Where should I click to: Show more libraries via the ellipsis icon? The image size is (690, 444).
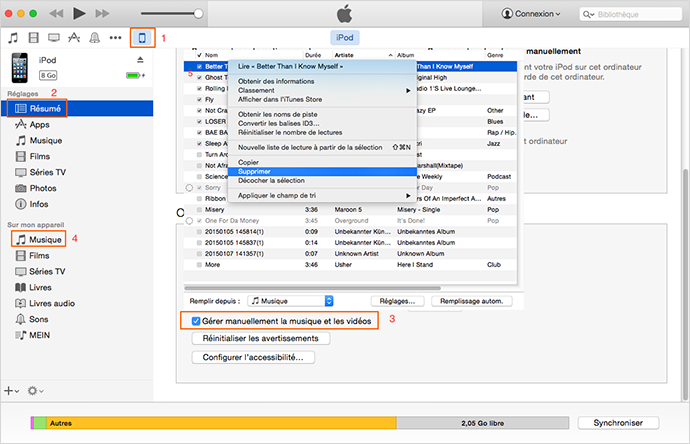(x=115, y=38)
